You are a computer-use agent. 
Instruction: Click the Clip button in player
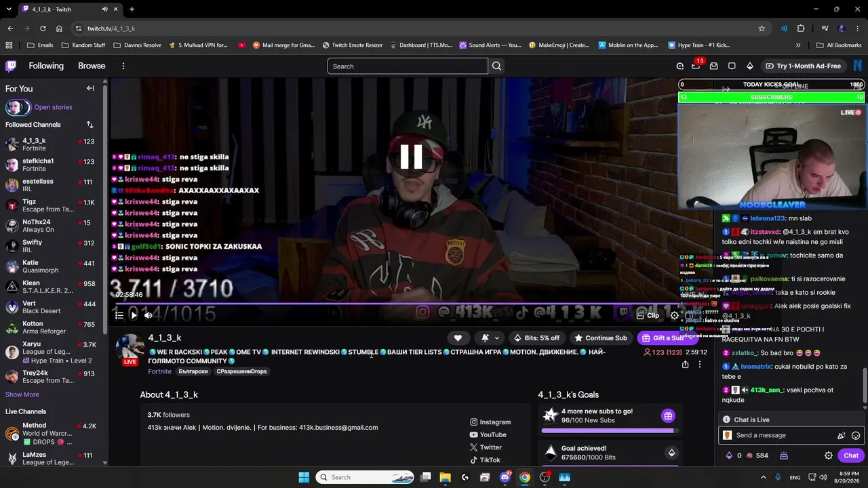click(x=648, y=315)
